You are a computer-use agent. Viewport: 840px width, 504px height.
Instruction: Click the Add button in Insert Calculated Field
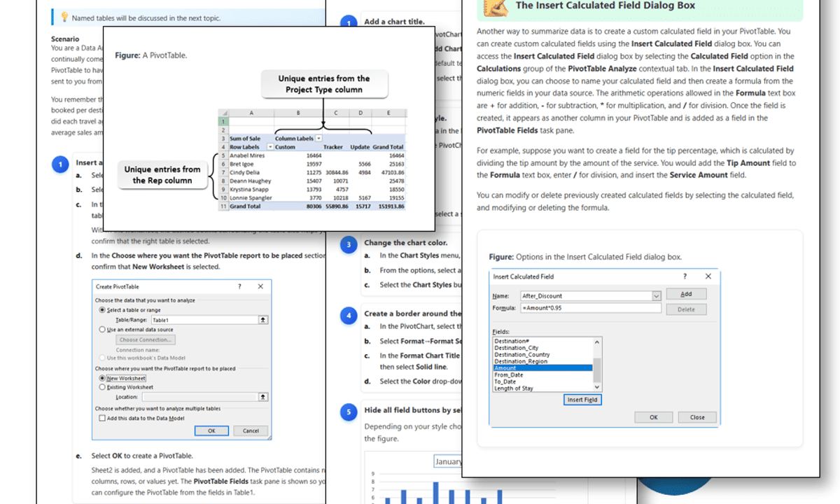(x=686, y=294)
